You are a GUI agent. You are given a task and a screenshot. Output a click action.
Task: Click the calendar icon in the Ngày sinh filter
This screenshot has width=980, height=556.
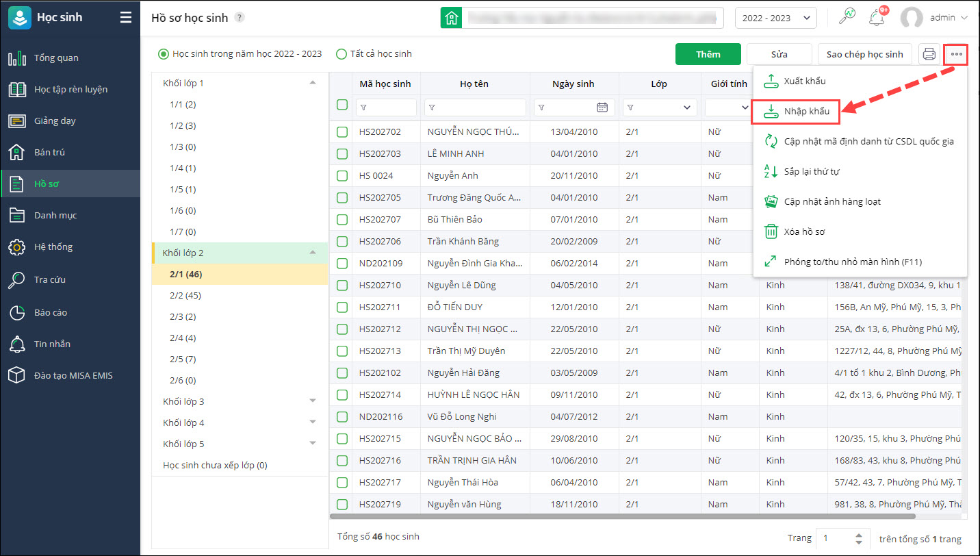(x=602, y=108)
